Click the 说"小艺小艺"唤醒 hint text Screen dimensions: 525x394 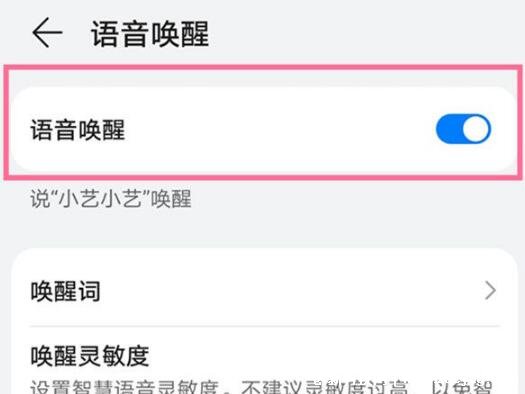point(111,199)
